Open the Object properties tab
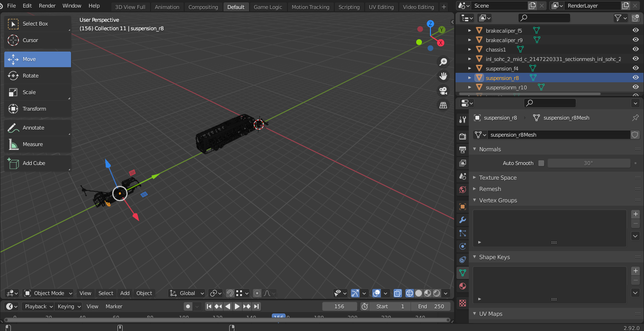Screen dimensions: 644x331 [x=463, y=207]
